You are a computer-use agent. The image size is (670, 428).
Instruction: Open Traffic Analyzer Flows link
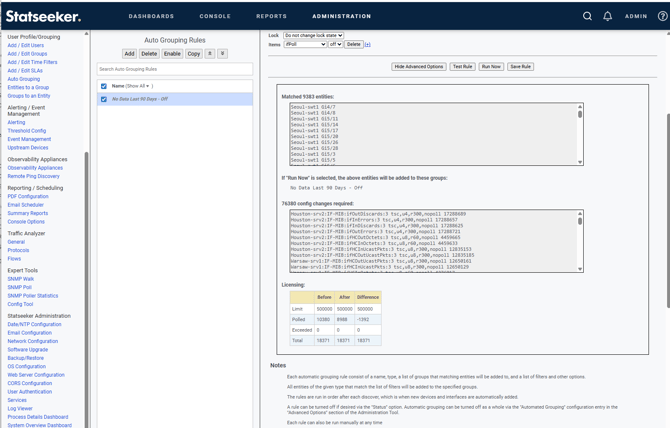(14, 259)
